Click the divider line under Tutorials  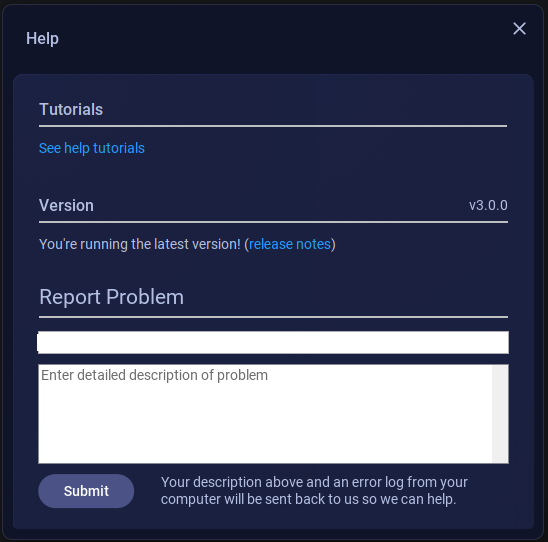273,126
